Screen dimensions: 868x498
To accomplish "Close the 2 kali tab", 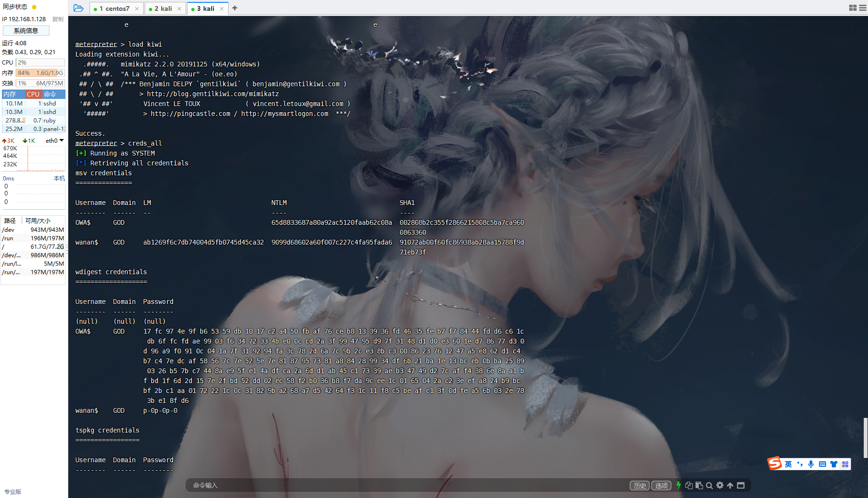I will [179, 8].
